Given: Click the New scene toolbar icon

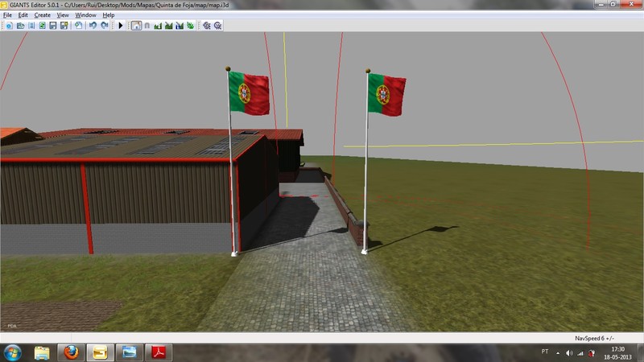Looking at the screenshot, I should pyautogui.click(x=9, y=26).
